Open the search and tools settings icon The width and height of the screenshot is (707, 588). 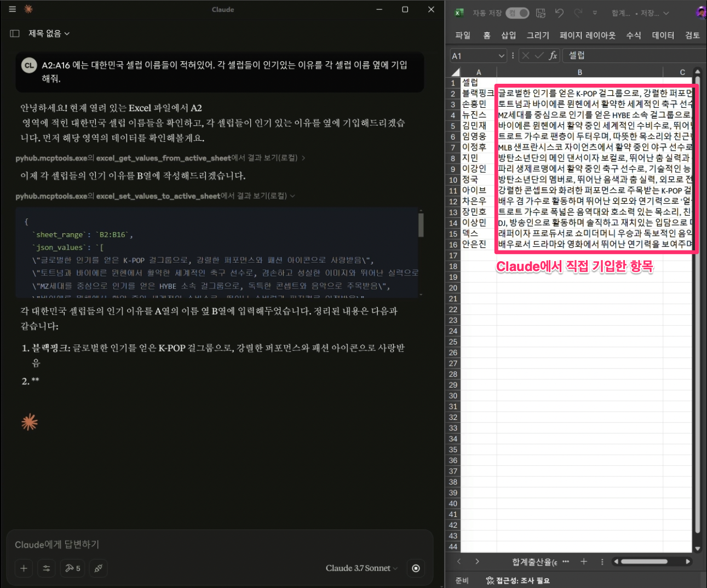(47, 568)
